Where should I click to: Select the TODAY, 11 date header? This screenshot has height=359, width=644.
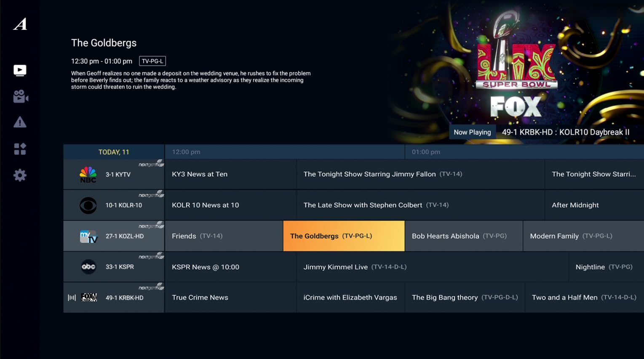[113, 152]
